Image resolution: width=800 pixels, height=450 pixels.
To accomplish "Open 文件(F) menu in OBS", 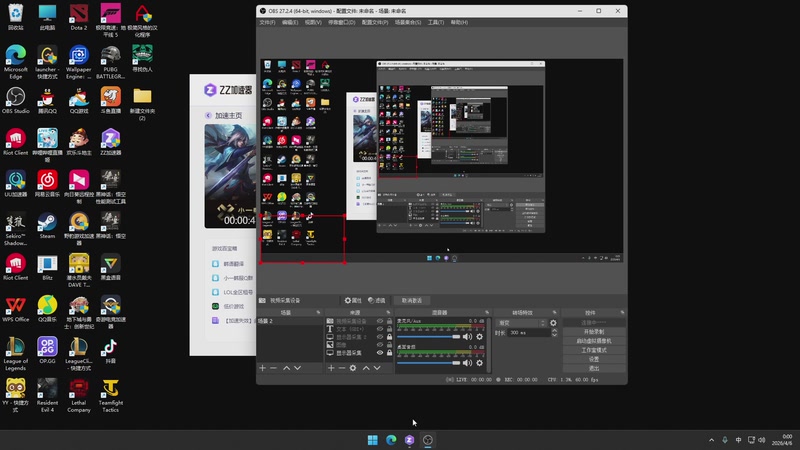I will pos(267,22).
